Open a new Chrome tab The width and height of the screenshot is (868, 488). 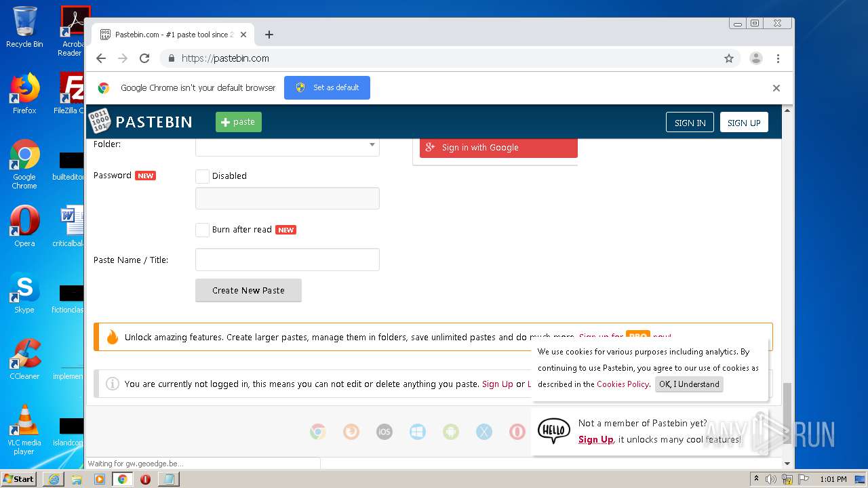269,35
